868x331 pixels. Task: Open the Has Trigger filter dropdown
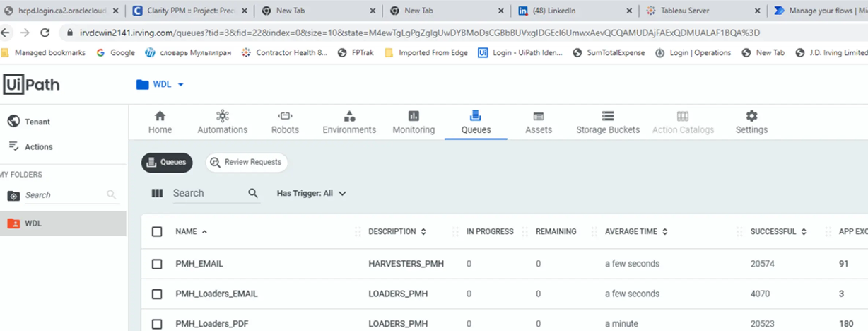coord(311,193)
